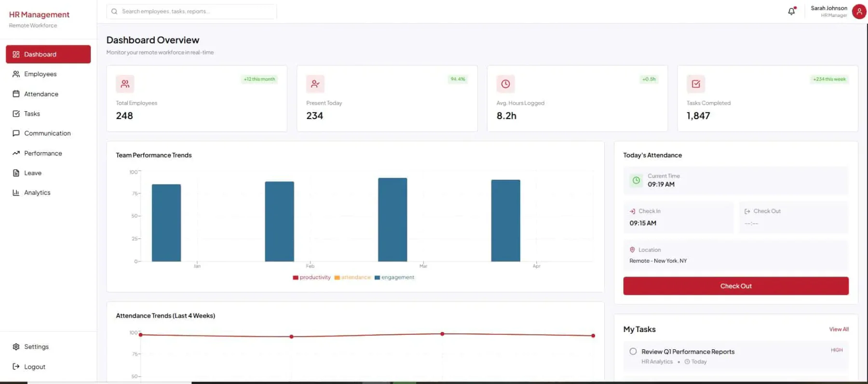
Task: Click the Total Employees people icon
Action: point(125,84)
